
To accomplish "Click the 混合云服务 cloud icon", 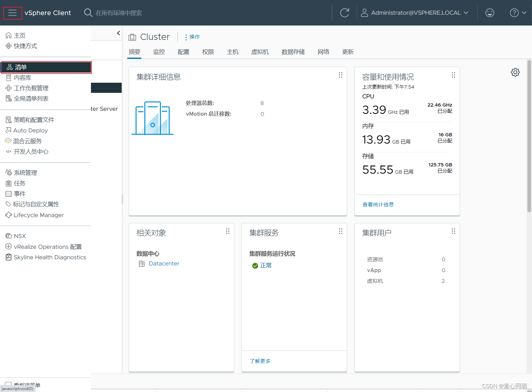I will [8, 141].
